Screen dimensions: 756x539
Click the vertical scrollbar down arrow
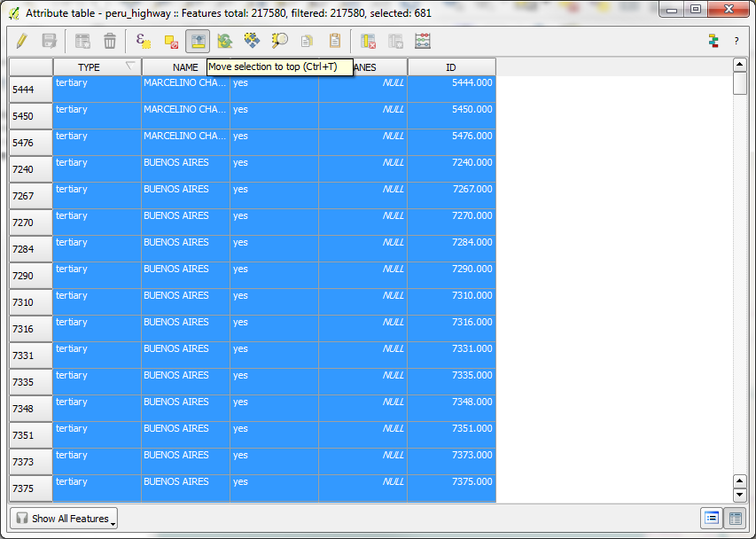coord(740,495)
